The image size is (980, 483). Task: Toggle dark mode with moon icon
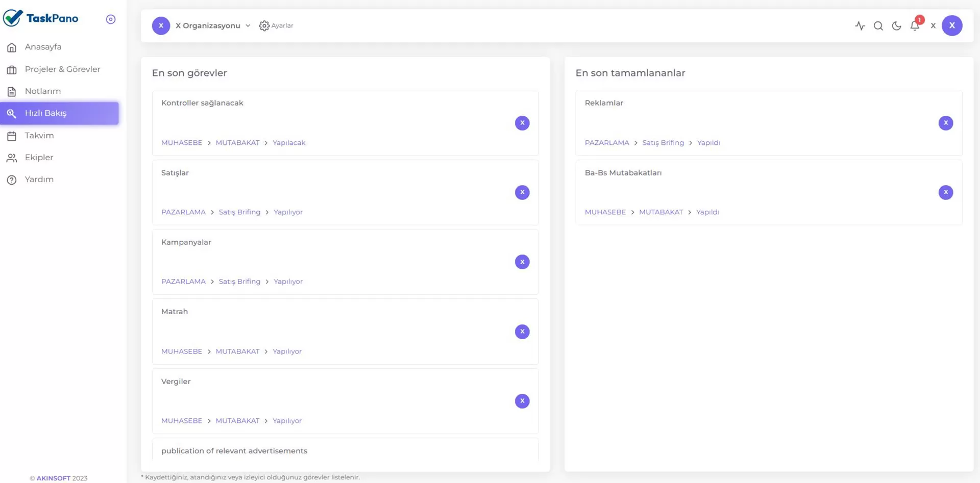click(896, 26)
